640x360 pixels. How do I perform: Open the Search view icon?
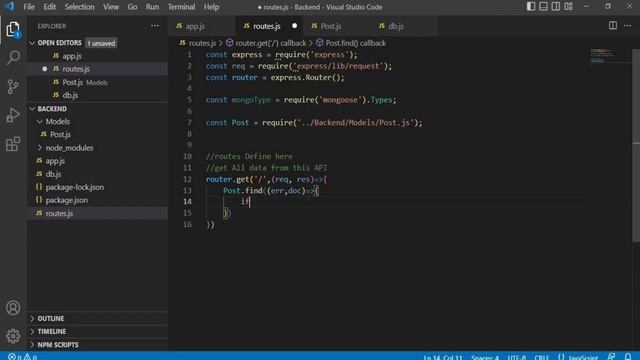point(13,58)
